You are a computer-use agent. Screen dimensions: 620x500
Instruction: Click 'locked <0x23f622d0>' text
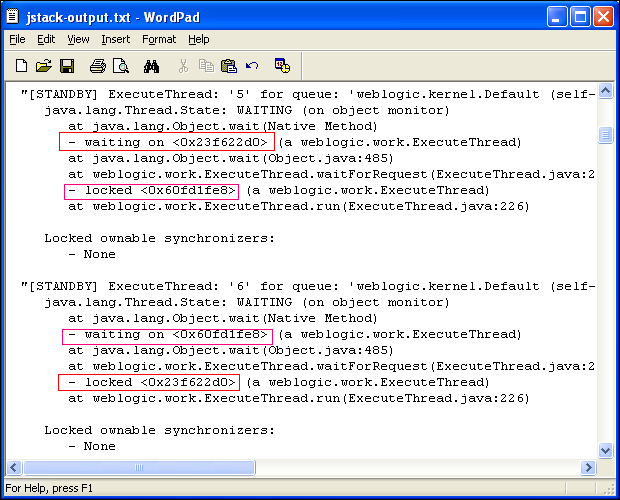pyautogui.click(x=153, y=383)
